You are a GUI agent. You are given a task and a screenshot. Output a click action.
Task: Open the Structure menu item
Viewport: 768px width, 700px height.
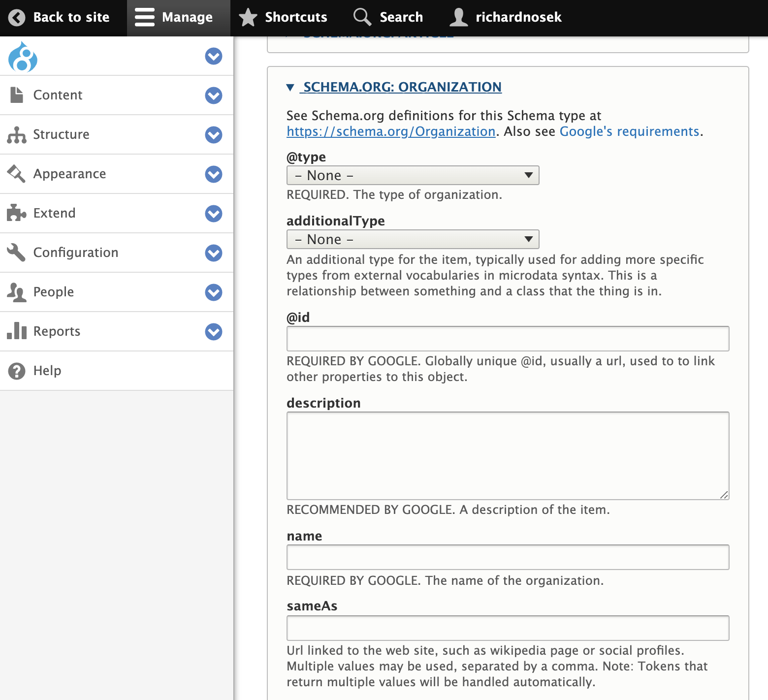[x=61, y=134]
